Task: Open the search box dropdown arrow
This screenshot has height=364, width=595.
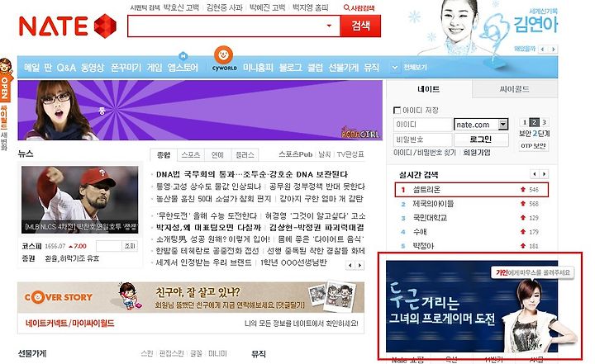Action: [329, 26]
